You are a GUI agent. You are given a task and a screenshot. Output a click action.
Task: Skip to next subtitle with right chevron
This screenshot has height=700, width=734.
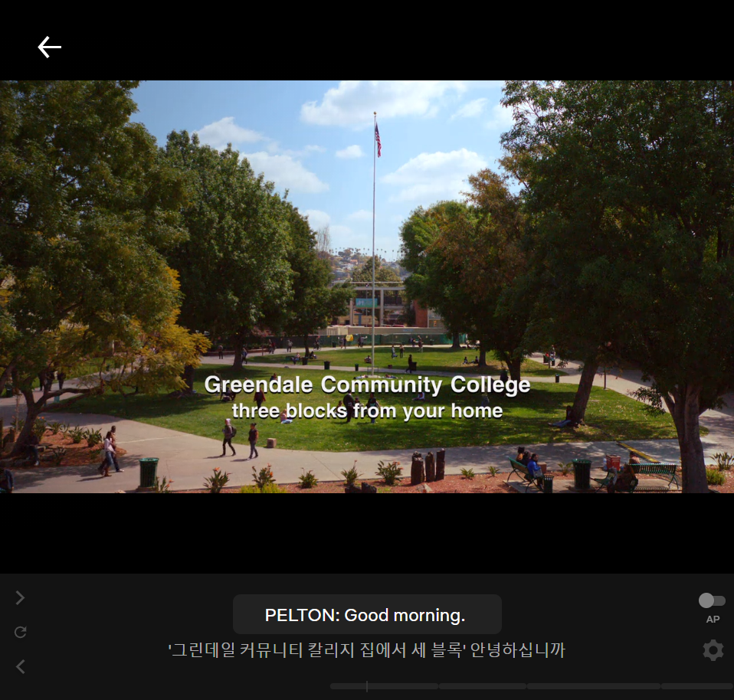[x=20, y=597]
